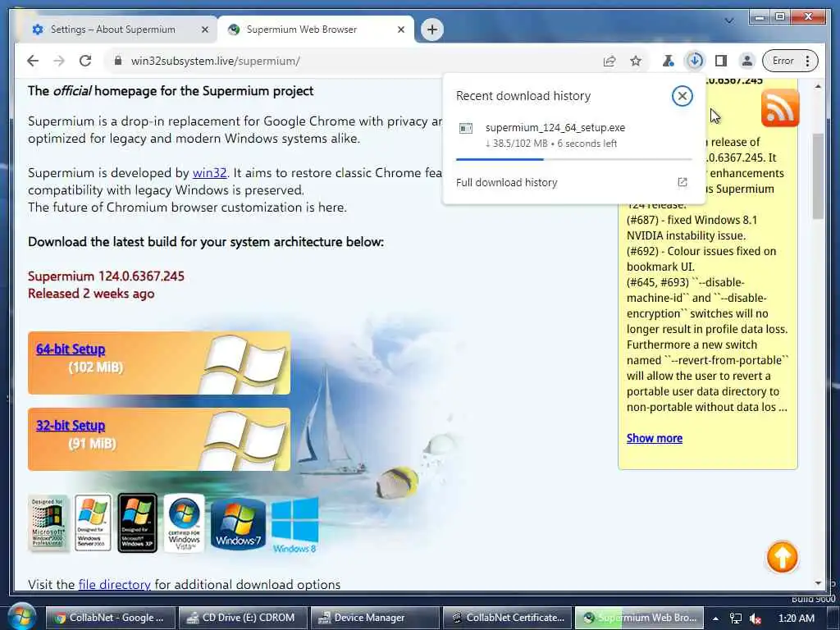This screenshot has height=630, width=840.
Task: Download the 32-bit Setup link
Action: coord(71,426)
